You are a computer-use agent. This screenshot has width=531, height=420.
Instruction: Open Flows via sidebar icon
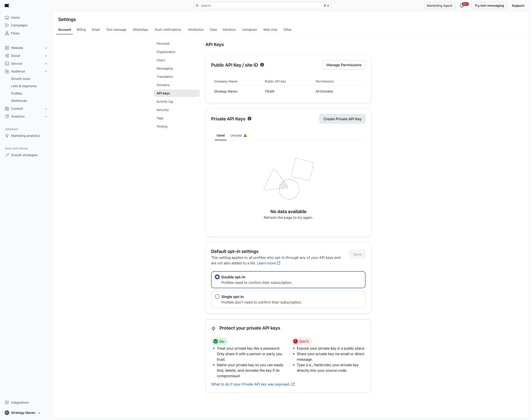[7, 33]
